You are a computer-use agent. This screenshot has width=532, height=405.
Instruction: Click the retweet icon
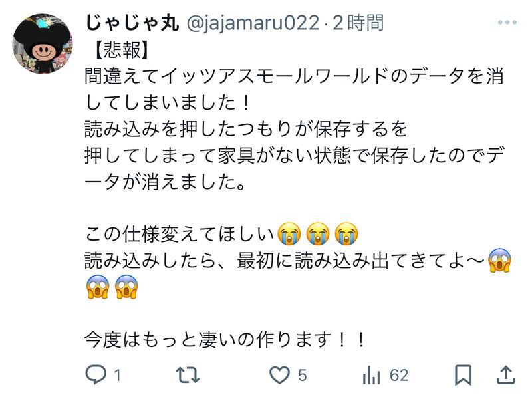(x=188, y=375)
